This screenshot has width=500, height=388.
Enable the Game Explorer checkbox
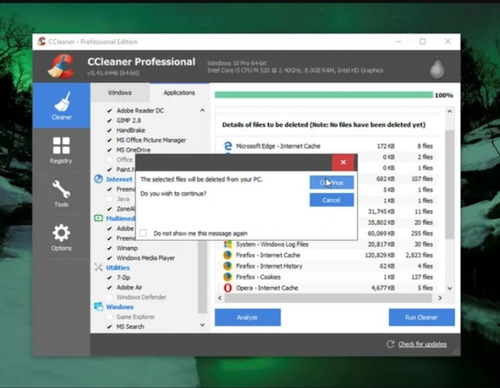coord(109,317)
